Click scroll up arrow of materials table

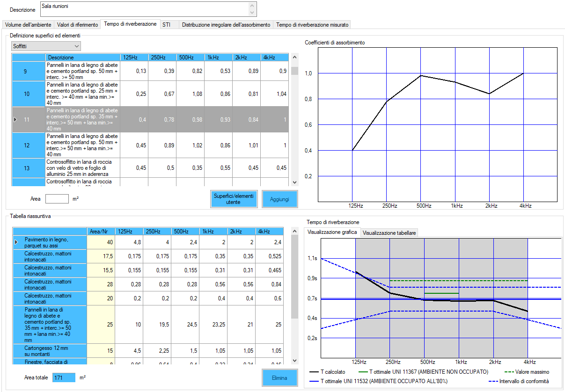(x=294, y=57)
